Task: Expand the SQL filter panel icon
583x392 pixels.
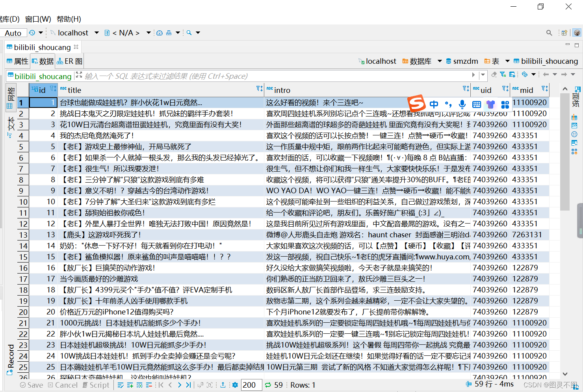Action: click(79, 75)
